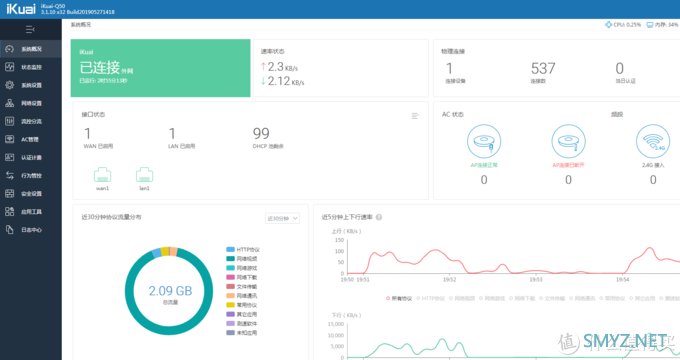Click the 频段 label in the AC panel

pos(617,115)
